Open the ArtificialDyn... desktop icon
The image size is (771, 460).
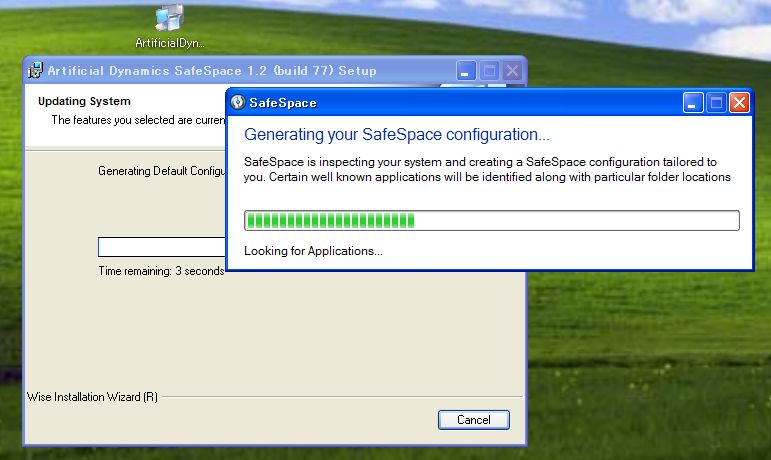pos(170,27)
